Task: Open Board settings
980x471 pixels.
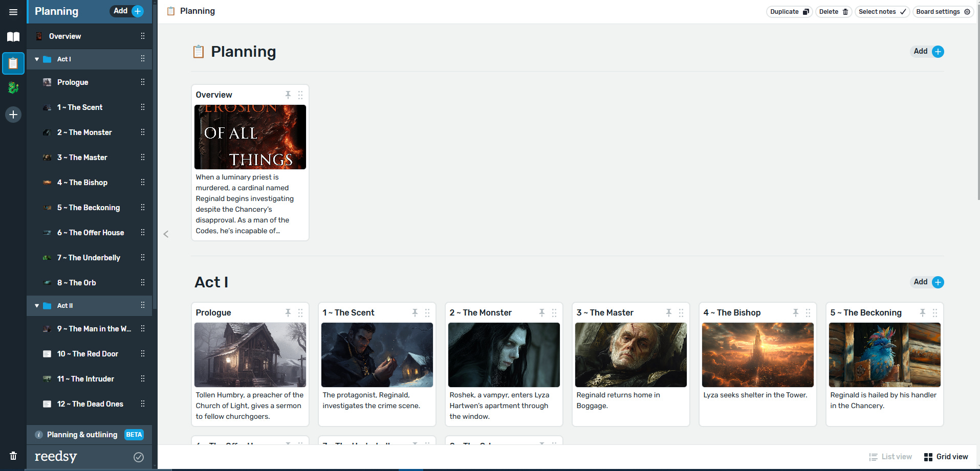Action: click(x=943, y=12)
